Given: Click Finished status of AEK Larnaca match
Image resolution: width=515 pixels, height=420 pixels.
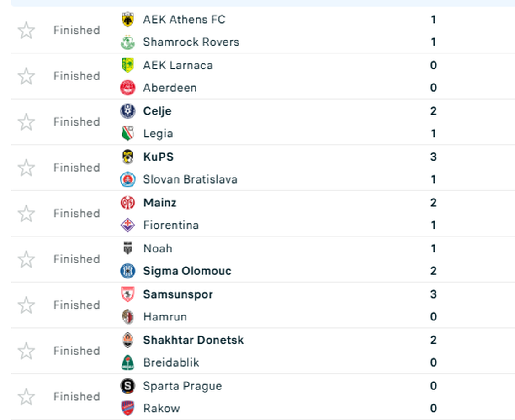Looking at the screenshot, I should (x=76, y=76).
